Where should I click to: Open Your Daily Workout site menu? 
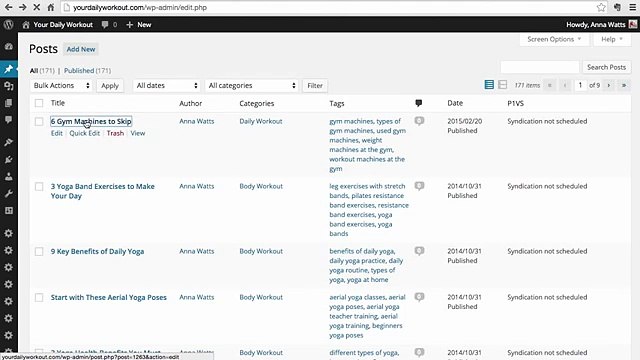[x=58, y=24]
